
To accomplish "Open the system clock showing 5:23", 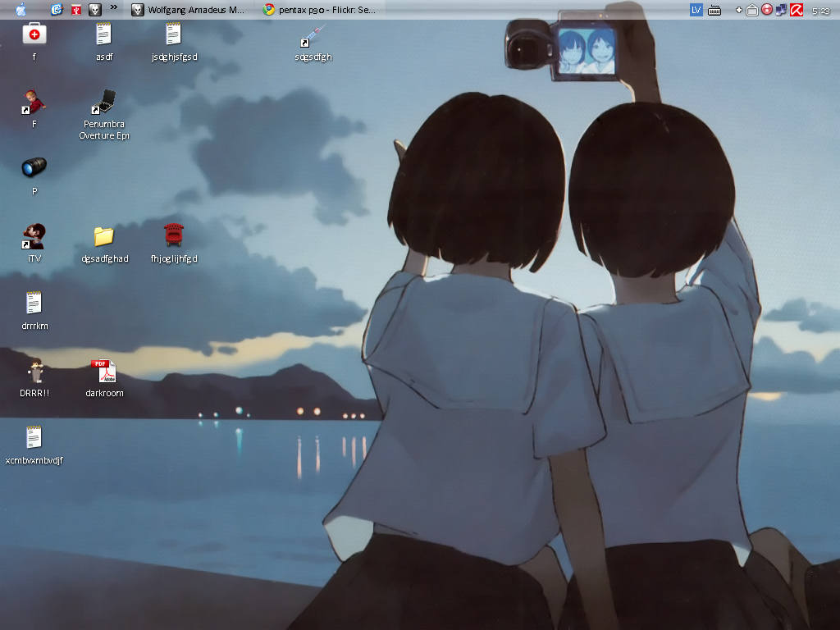I will coord(820,11).
